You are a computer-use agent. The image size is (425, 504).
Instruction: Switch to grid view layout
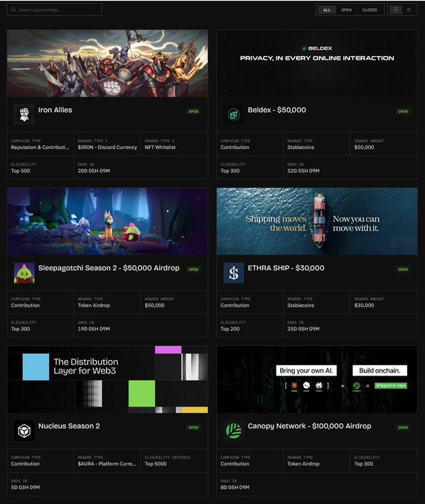coord(396,10)
